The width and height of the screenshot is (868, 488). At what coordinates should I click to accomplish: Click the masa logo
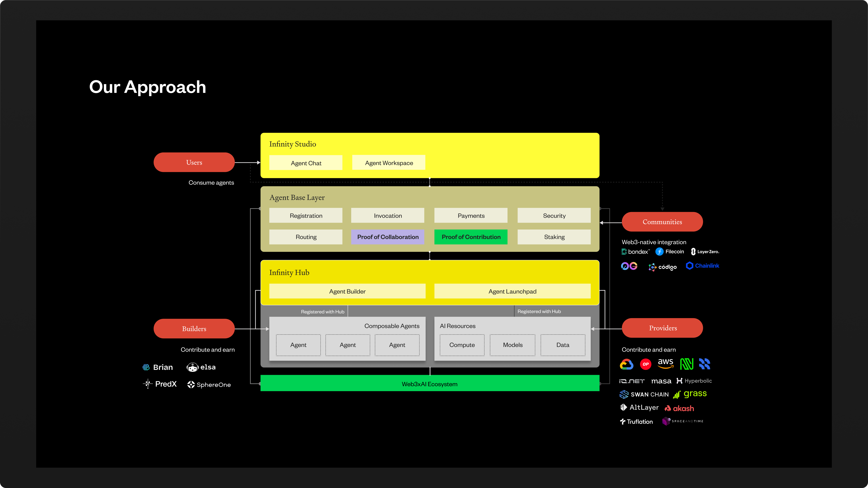click(661, 381)
